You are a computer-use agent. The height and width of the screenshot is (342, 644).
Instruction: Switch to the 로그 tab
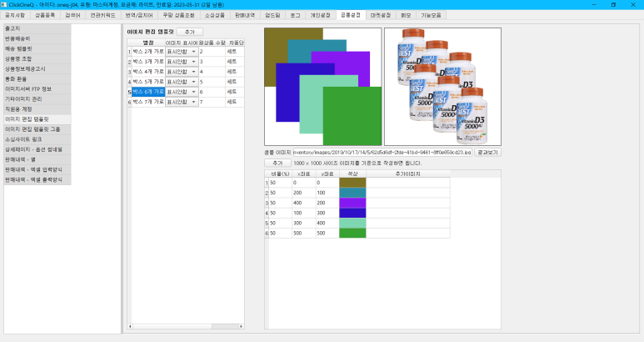pos(295,15)
